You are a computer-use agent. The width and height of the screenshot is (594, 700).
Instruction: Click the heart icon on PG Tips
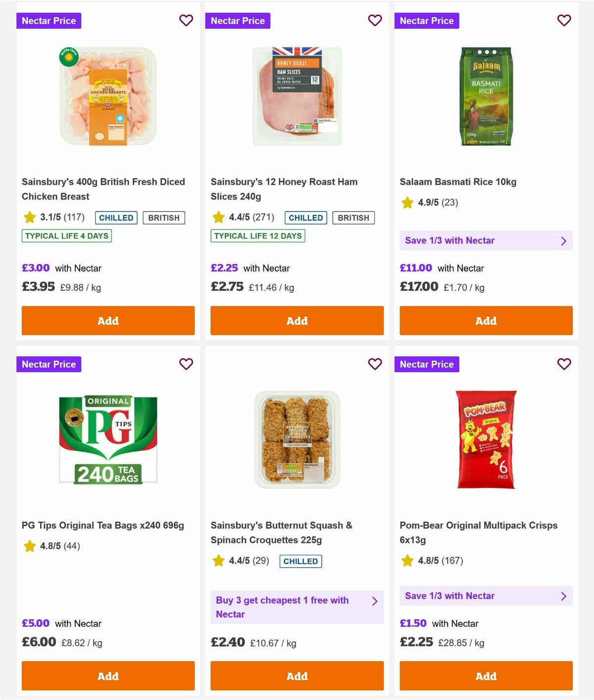pyautogui.click(x=186, y=364)
